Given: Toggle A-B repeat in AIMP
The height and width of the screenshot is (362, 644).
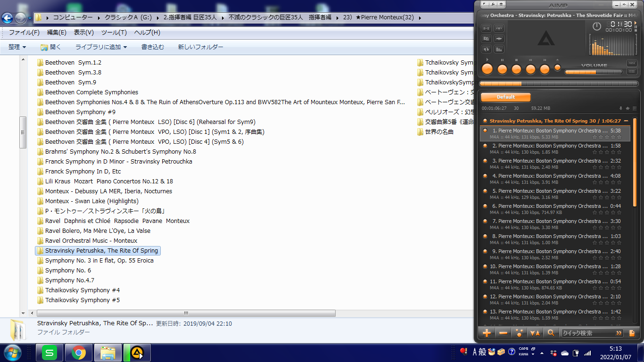Looking at the screenshot, I should [x=486, y=28].
